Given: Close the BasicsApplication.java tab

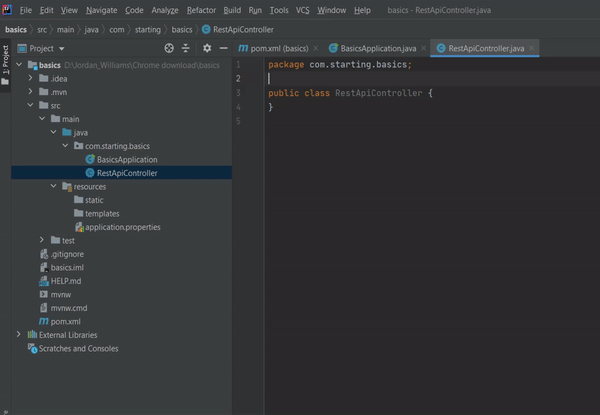Looking at the screenshot, I should coord(423,48).
